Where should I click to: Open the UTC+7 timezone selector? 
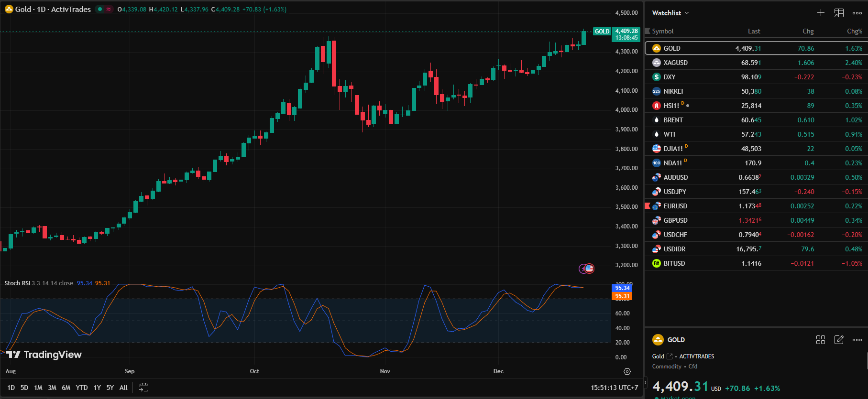tap(614, 388)
